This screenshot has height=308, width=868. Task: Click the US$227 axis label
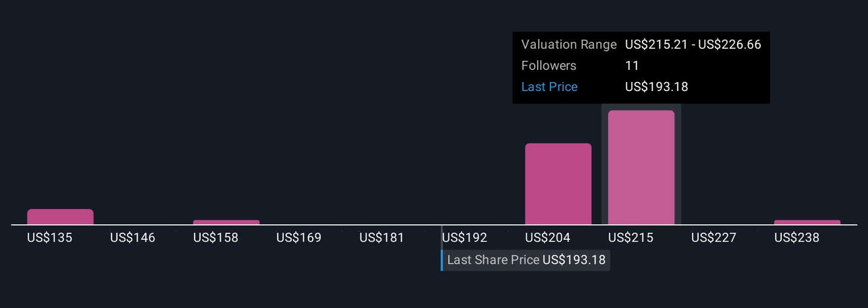[714, 238]
